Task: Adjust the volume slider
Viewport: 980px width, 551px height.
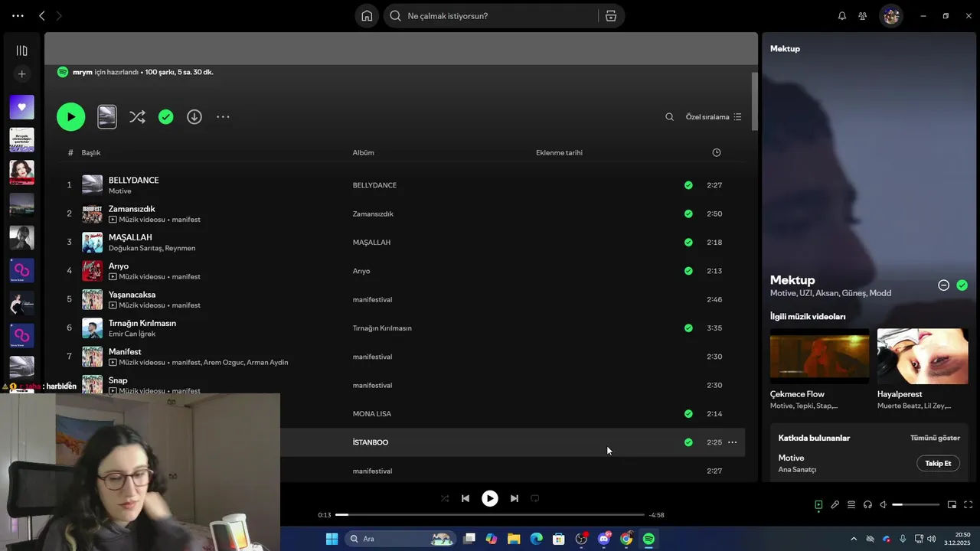Action: click(x=916, y=505)
